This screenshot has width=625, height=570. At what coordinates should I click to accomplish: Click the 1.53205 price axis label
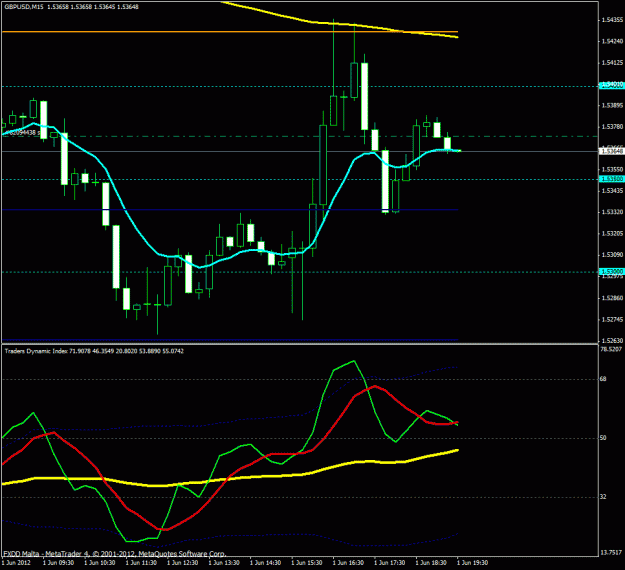point(613,234)
